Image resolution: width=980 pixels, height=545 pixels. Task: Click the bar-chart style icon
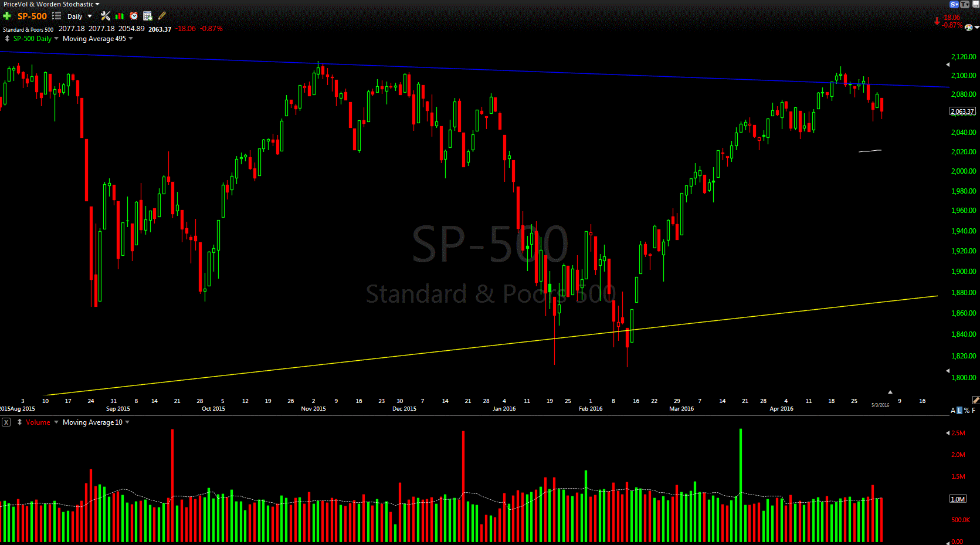[120, 16]
